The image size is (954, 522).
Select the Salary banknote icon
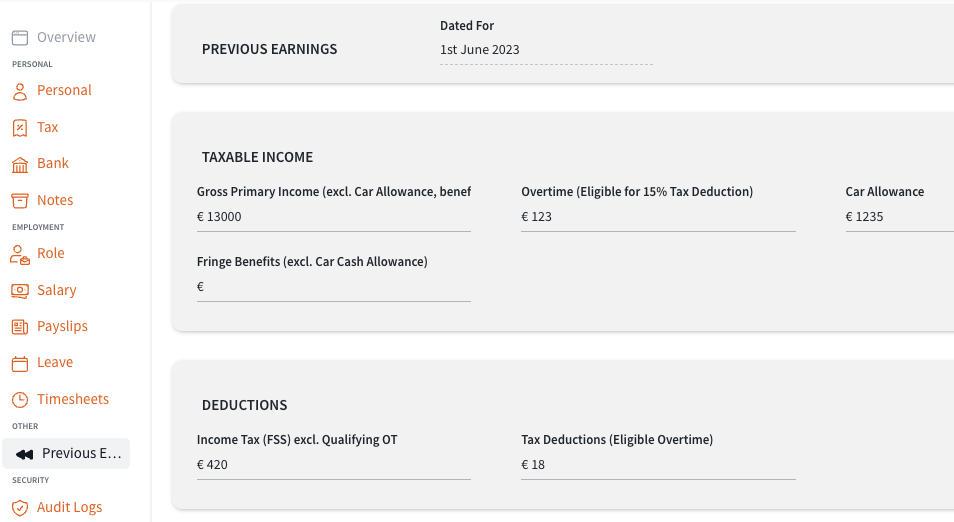(20, 291)
